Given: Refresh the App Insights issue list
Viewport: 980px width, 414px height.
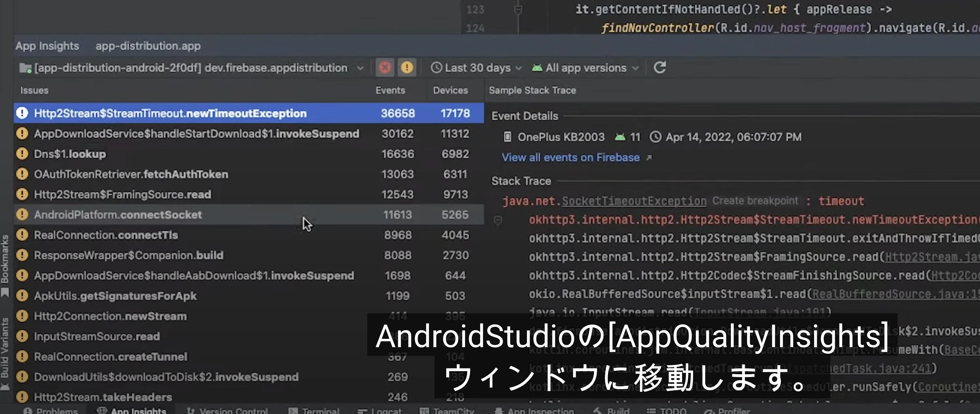Looking at the screenshot, I should 660,68.
